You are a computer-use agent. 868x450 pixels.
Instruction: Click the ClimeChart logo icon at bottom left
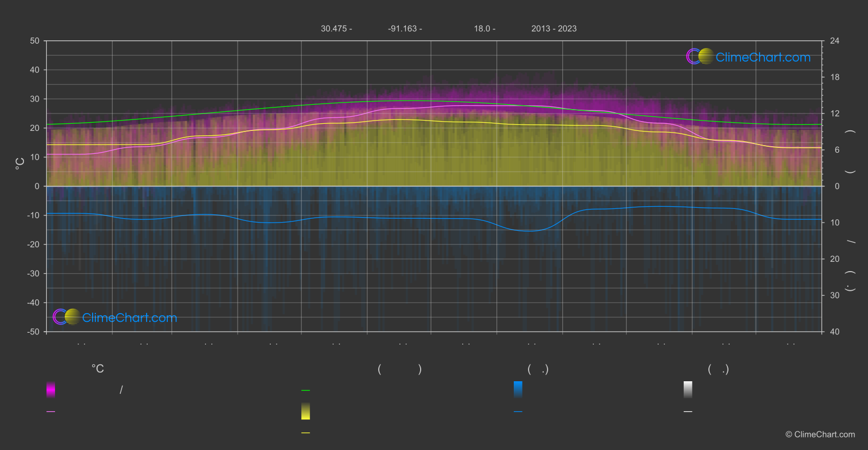(66, 316)
